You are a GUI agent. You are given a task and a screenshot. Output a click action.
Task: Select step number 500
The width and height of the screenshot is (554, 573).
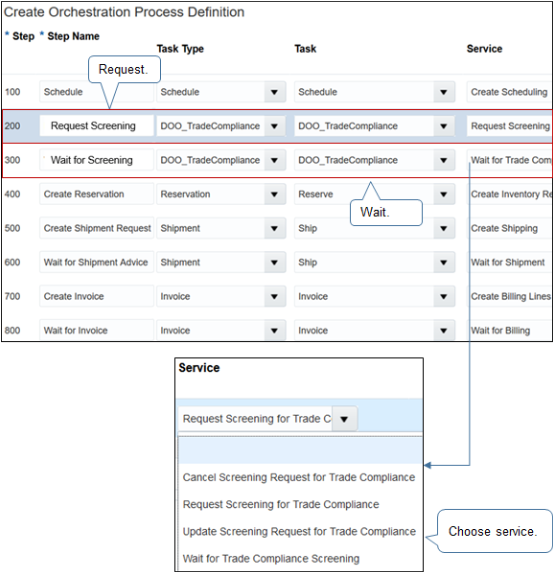pyautogui.click(x=12, y=228)
